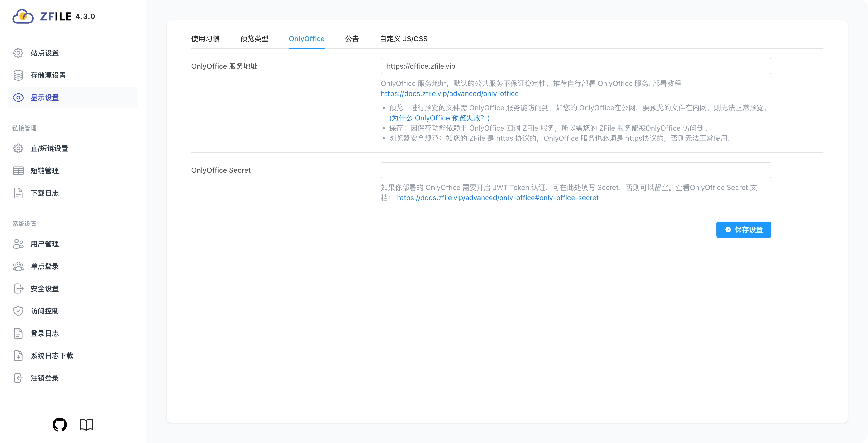Open 站点设置 gear icon
868x443 pixels.
18,53
